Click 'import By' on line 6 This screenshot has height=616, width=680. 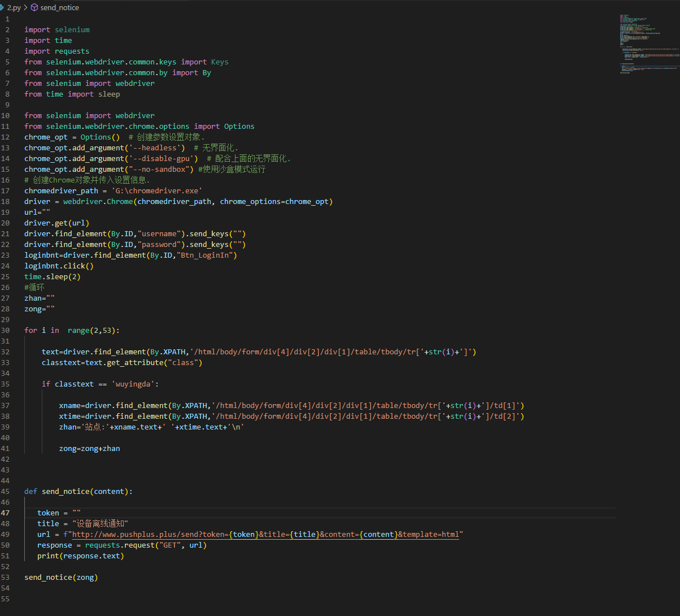[x=191, y=72]
